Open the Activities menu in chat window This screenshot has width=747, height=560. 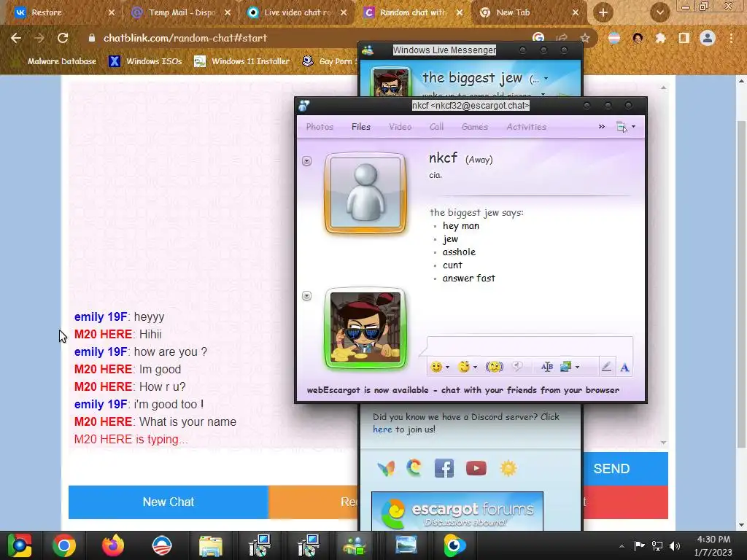527,127
